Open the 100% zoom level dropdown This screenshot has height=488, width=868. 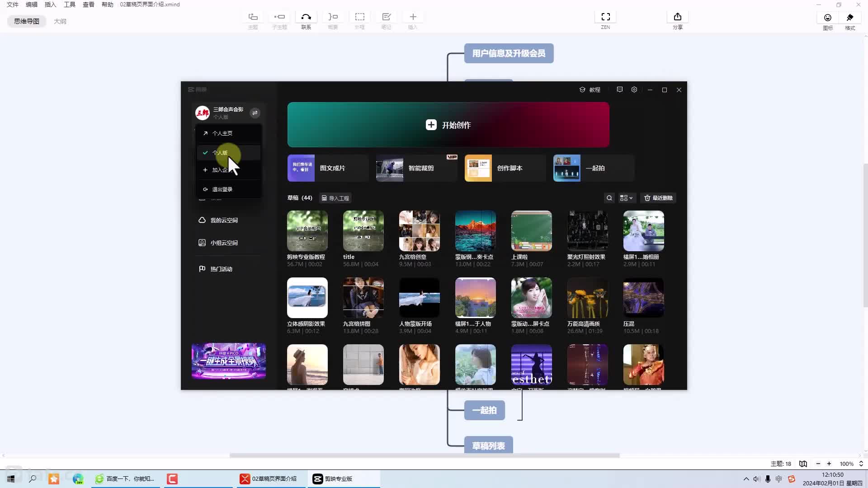[x=851, y=464]
